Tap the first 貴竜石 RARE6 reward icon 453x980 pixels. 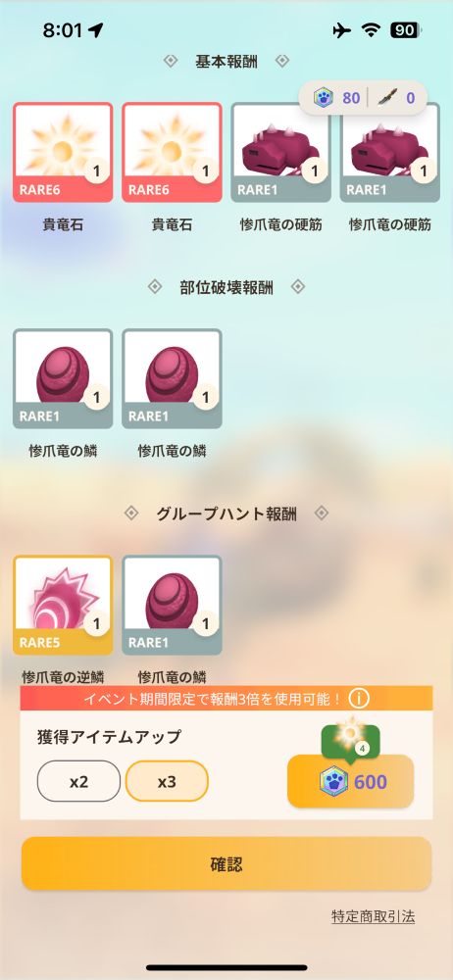63,153
